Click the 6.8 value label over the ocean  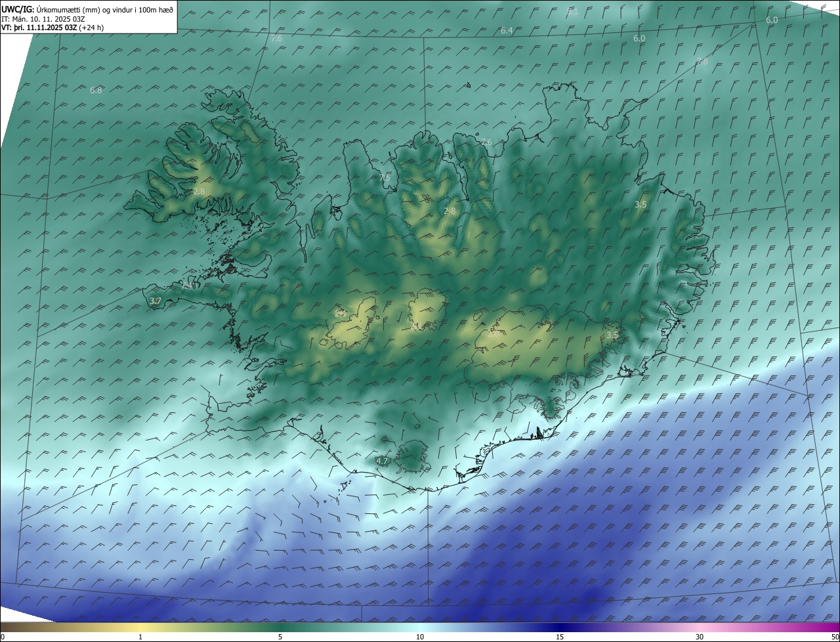point(96,90)
